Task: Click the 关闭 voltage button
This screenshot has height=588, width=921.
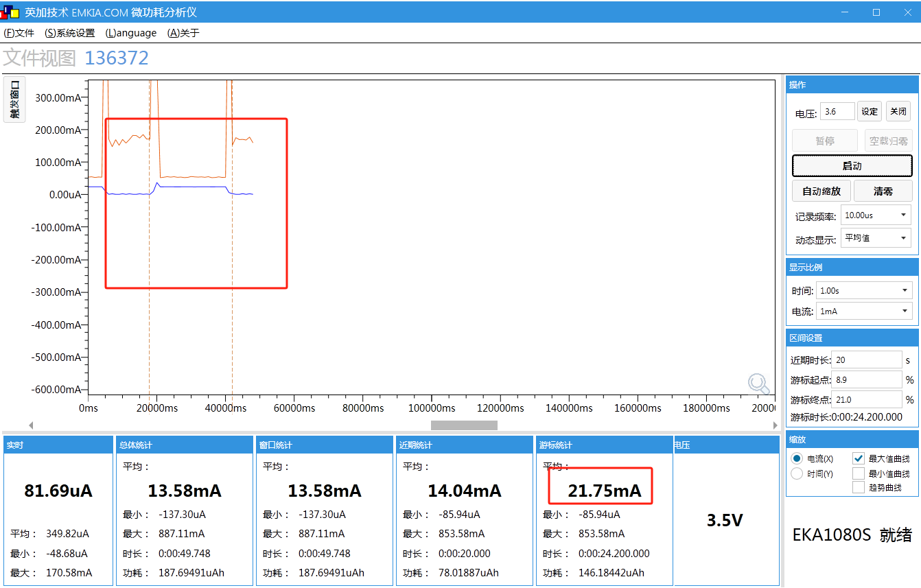Action: 898,111
